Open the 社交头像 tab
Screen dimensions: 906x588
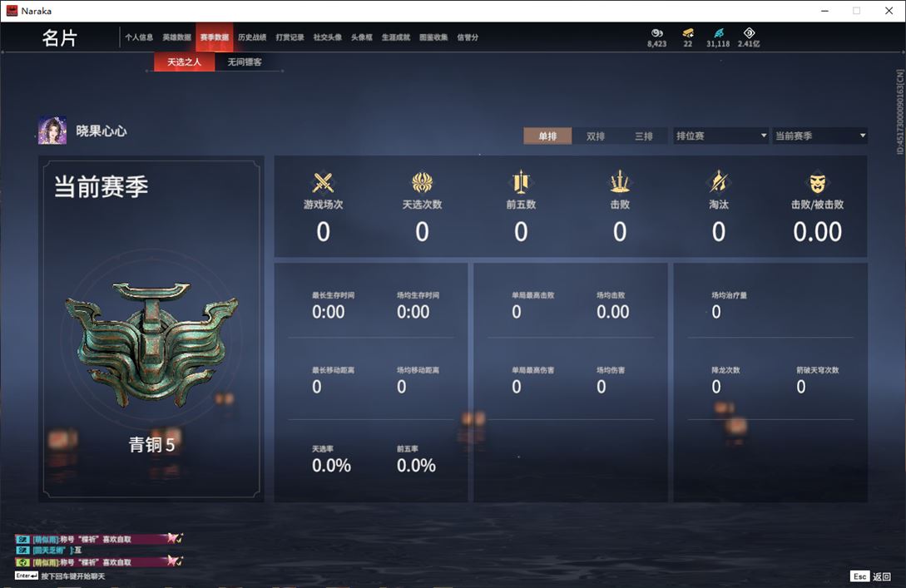click(328, 37)
